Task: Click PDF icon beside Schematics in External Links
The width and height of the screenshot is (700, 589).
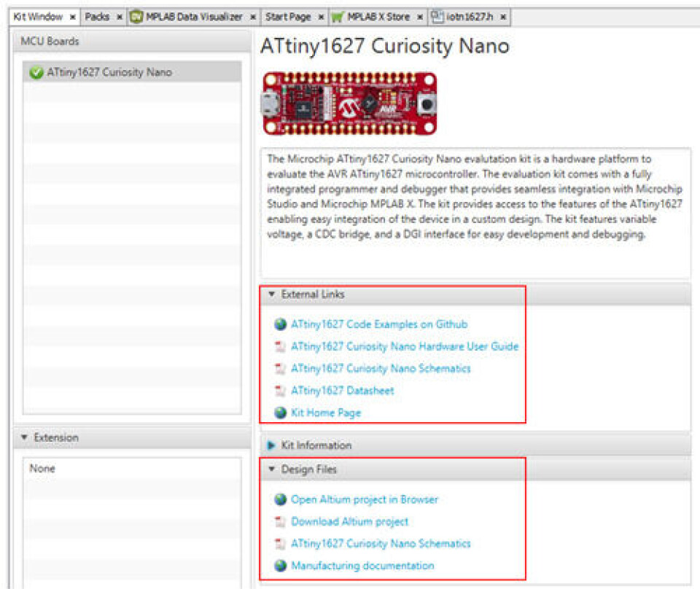Action: click(280, 369)
